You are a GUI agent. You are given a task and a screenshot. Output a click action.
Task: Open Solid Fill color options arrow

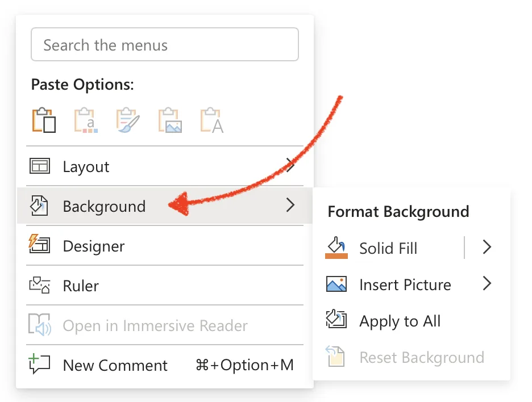tap(487, 247)
